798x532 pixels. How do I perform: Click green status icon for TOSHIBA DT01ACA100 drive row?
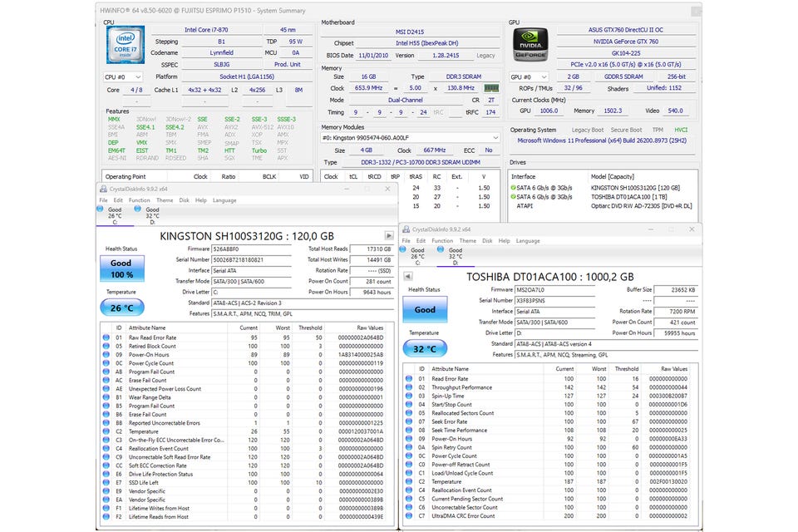513,196
